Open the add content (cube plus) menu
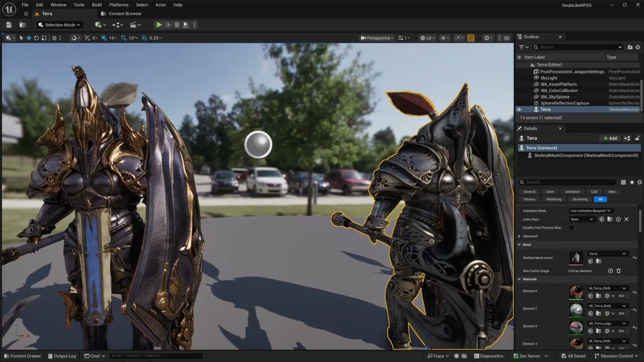The width and height of the screenshot is (644, 362). 100,25
